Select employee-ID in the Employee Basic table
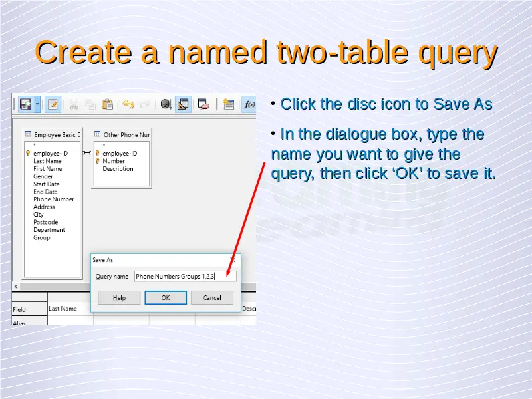 click(x=51, y=154)
